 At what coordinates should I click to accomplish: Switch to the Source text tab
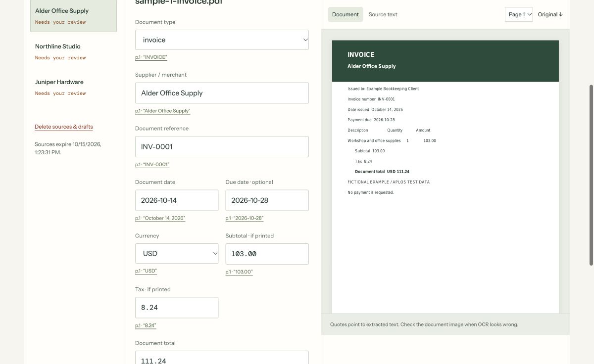coord(383,14)
